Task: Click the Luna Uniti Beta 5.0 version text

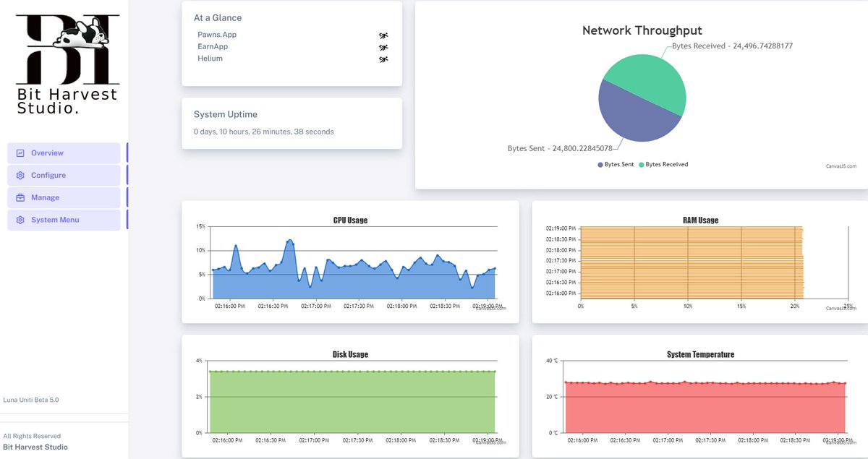Action: (x=31, y=400)
